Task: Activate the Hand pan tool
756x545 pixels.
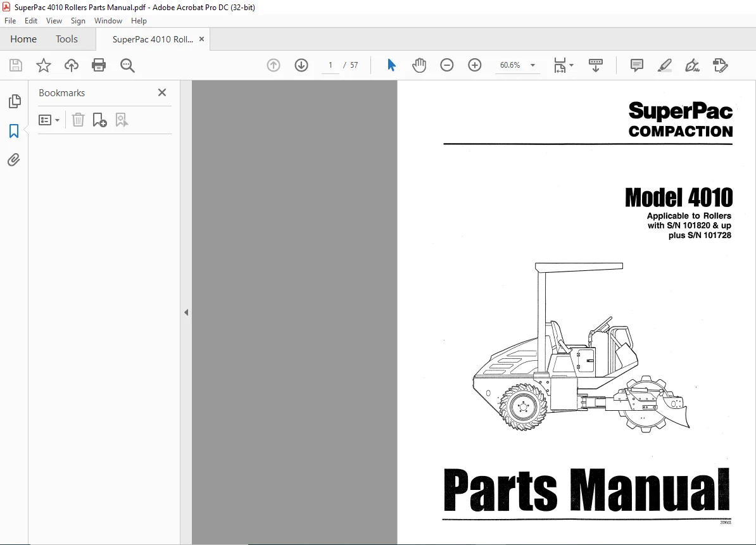Action: 419,65
